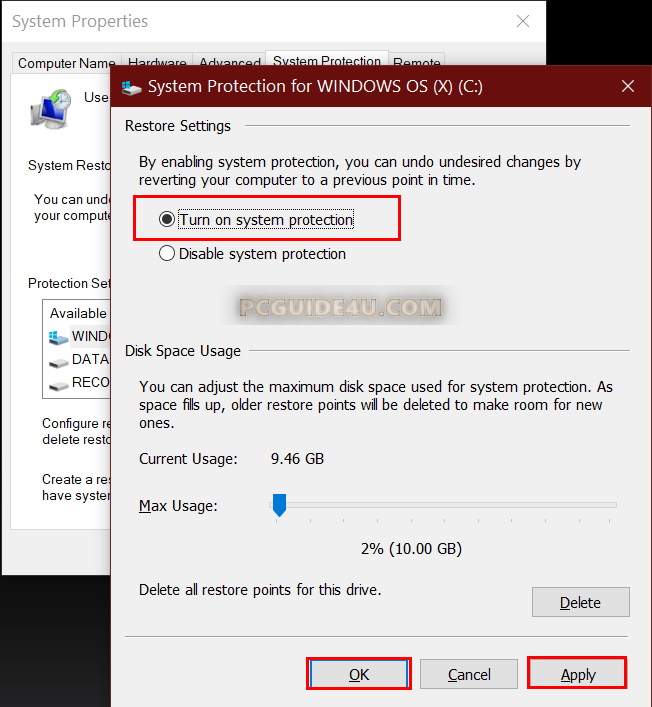Go to the Advanced tab
The height and width of the screenshot is (707, 652).
tap(230, 63)
